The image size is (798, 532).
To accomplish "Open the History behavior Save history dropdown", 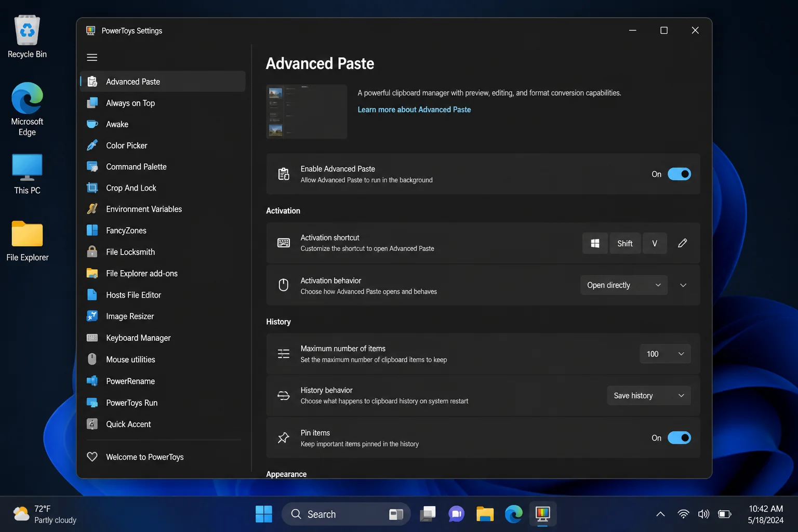I will coord(649,396).
